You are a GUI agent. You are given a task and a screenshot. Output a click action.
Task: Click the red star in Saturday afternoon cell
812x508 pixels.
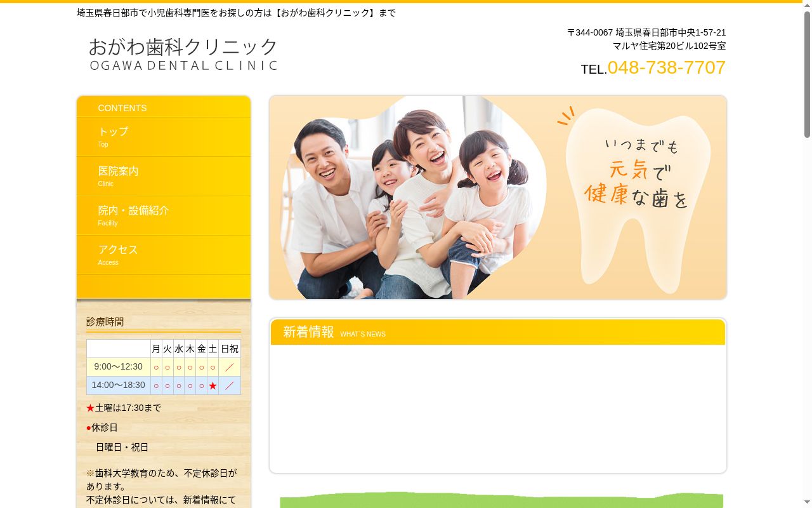(x=213, y=385)
